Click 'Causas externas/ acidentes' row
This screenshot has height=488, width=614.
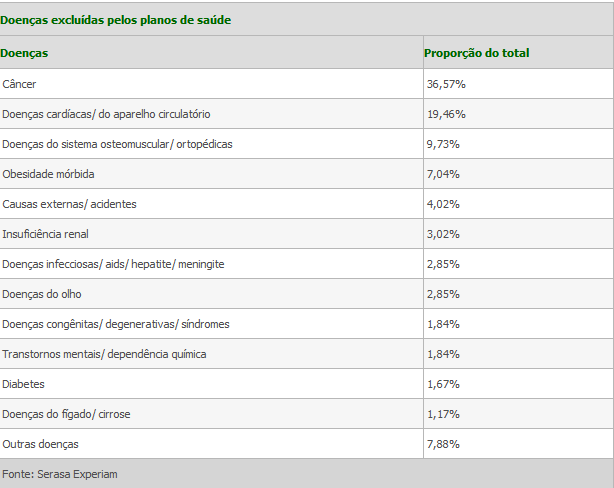[x=69, y=204]
